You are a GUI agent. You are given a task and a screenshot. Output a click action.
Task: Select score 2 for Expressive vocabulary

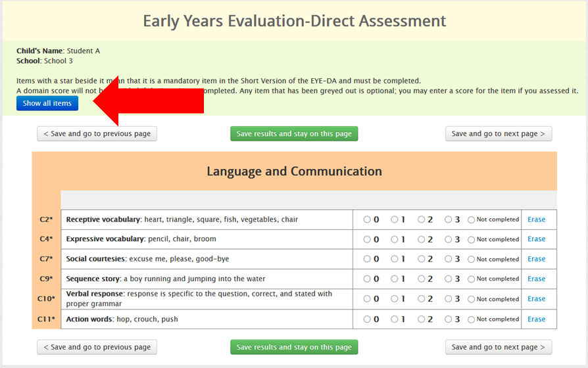point(421,239)
